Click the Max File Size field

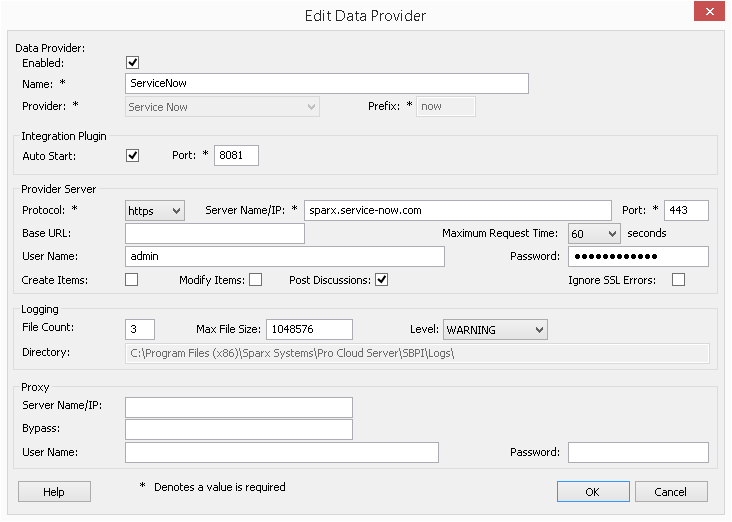coord(310,330)
